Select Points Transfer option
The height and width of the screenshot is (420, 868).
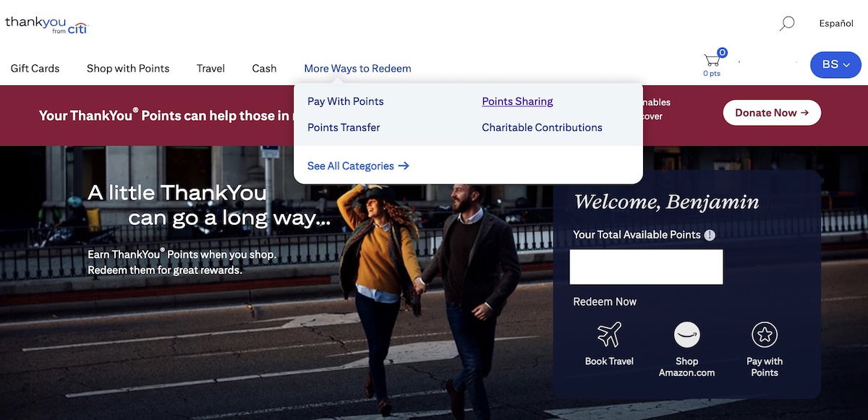coord(344,127)
